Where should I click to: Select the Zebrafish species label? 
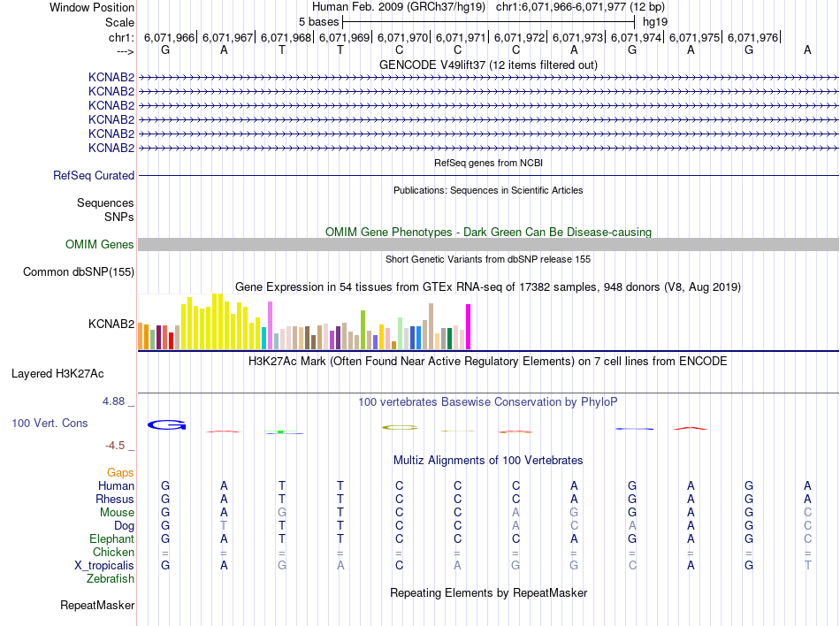[x=111, y=579]
